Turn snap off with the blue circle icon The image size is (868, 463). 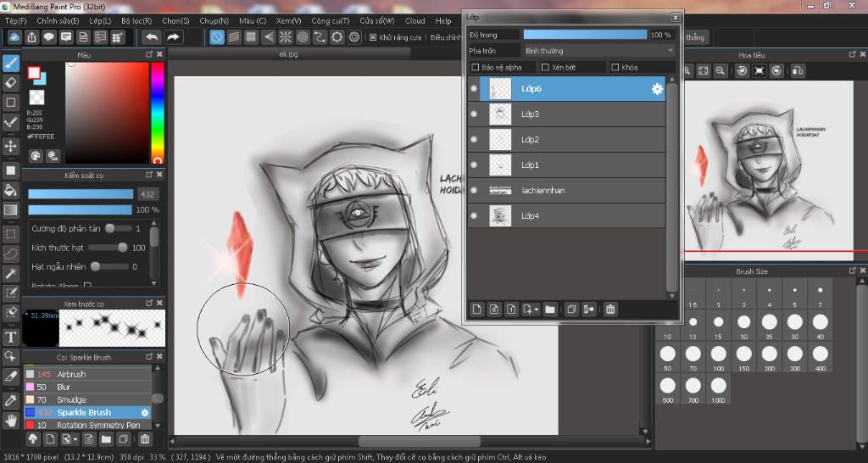tap(217, 37)
